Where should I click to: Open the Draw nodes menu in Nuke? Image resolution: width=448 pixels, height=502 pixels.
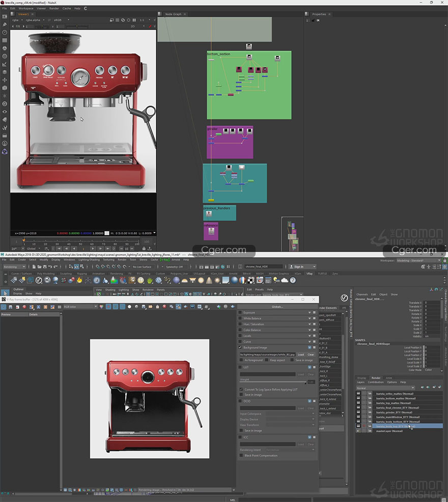click(x=5, y=24)
